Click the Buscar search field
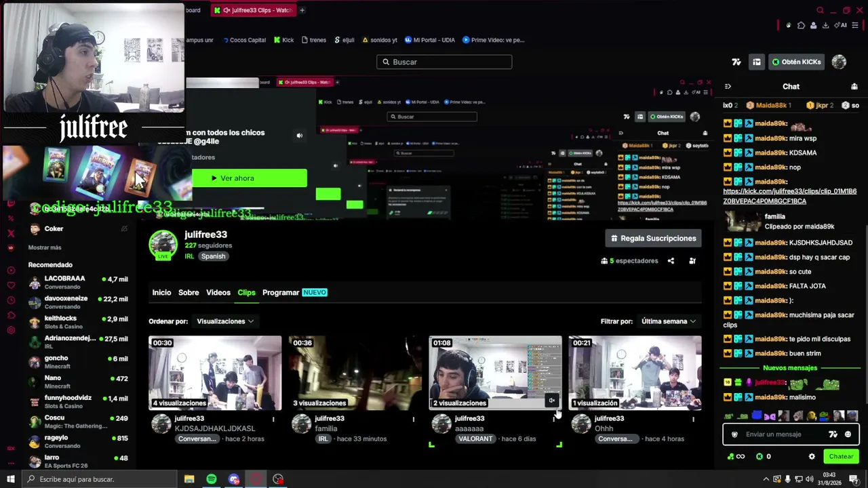Viewport: 868px width, 488px height. point(444,62)
